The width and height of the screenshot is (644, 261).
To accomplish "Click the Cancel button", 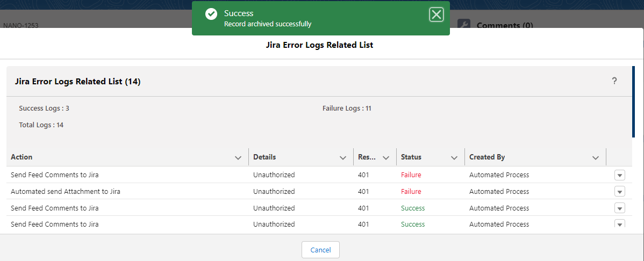I will click(320, 250).
